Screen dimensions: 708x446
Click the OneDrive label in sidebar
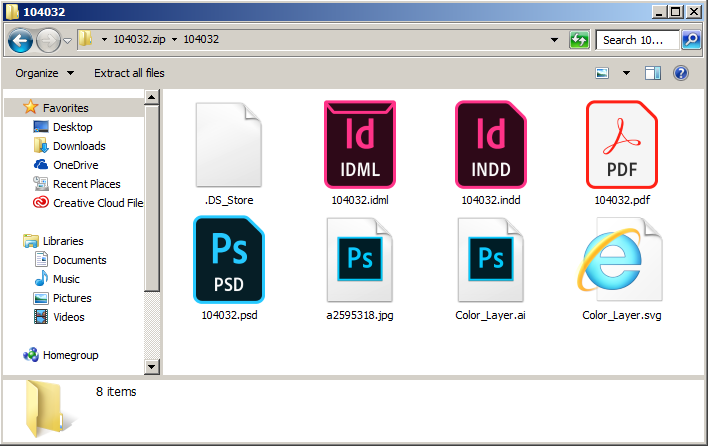pos(75,165)
